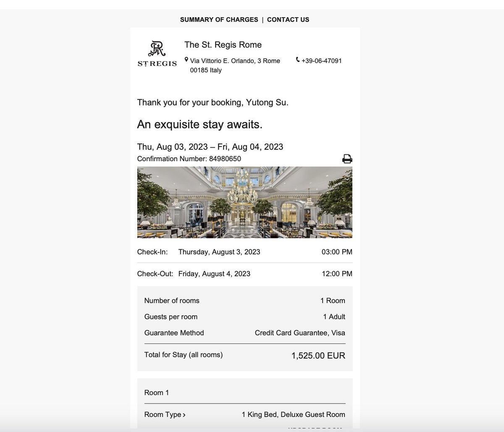Click the St. Regis logo

[x=157, y=54]
